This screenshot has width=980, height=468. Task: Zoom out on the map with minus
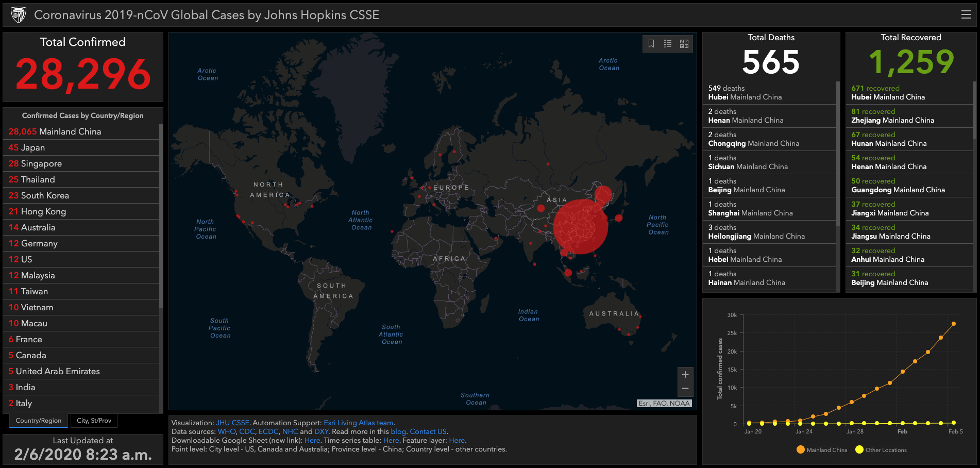tap(685, 389)
